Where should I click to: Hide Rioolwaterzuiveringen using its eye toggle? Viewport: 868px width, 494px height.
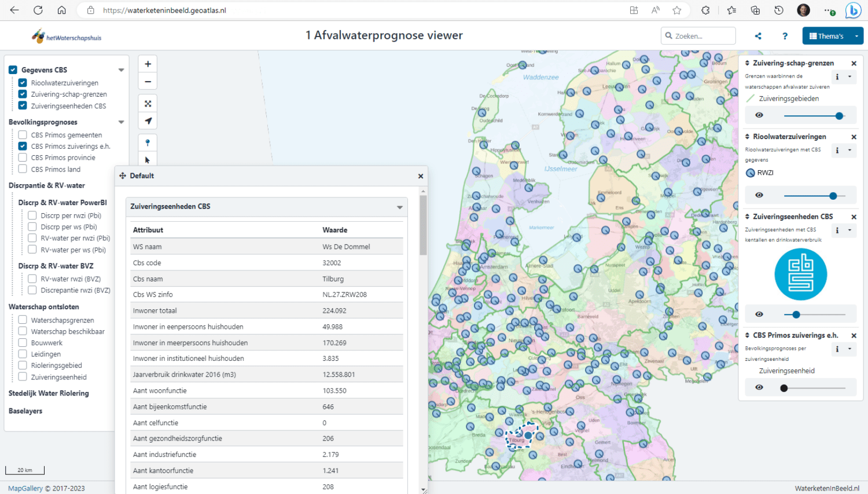[759, 195]
